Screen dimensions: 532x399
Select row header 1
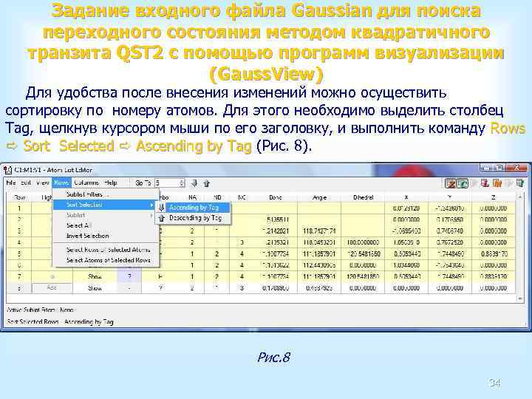tap(19, 208)
